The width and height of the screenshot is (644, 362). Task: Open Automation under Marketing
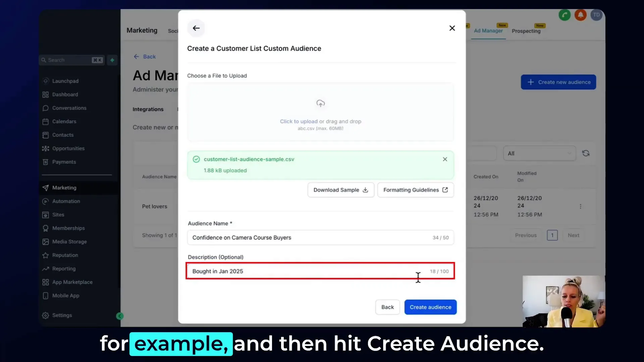point(66,201)
